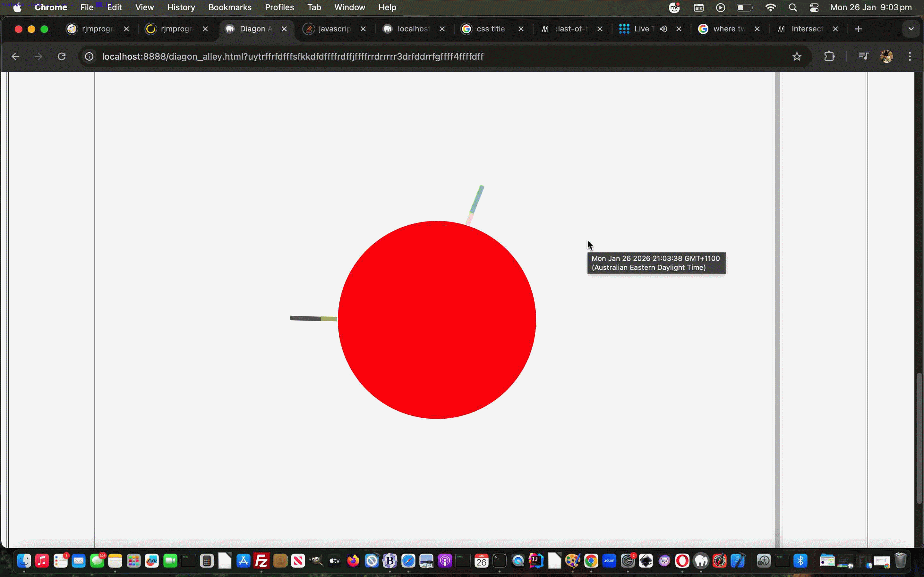Switch to the css title tab
Viewport: 924px width, 577px height.
tap(490, 29)
